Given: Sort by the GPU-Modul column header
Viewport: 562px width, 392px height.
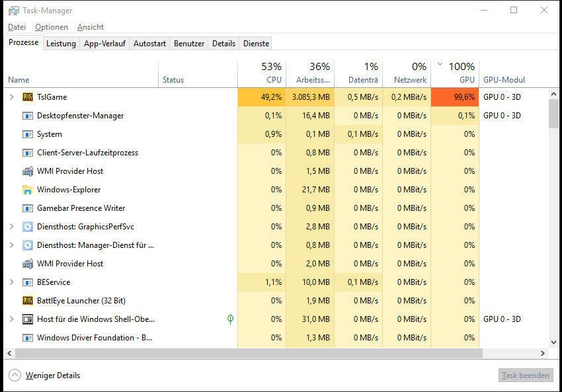Looking at the screenshot, I should click(512, 73).
